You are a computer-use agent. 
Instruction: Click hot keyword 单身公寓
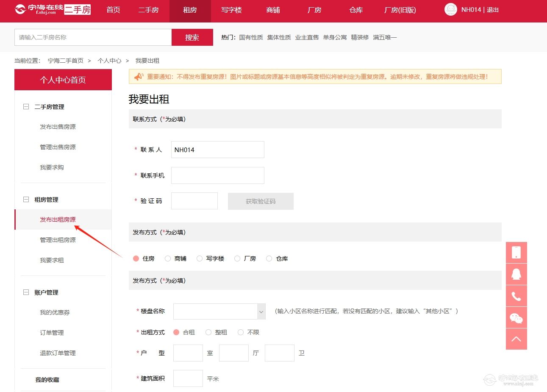(335, 37)
